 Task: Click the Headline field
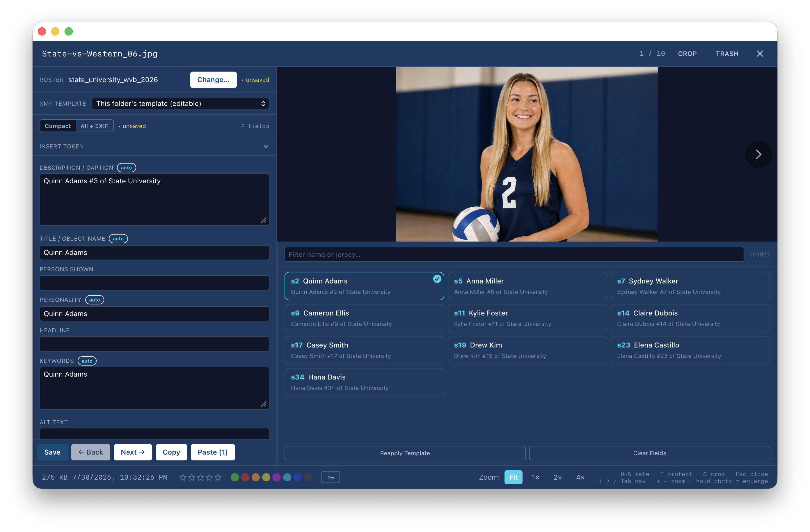click(154, 344)
